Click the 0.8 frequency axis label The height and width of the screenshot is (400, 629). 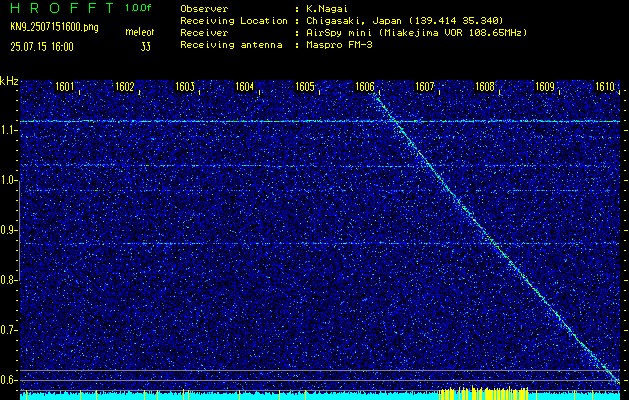[x=9, y=280]
